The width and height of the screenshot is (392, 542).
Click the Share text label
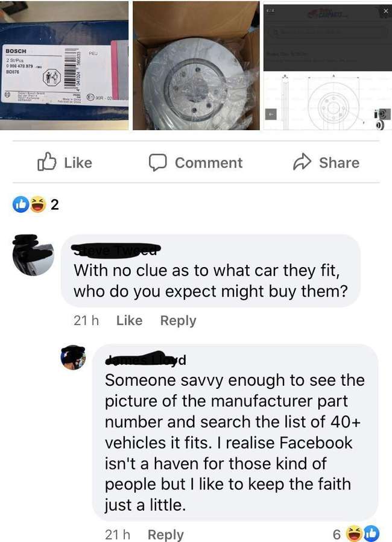(x=339, y=162)
